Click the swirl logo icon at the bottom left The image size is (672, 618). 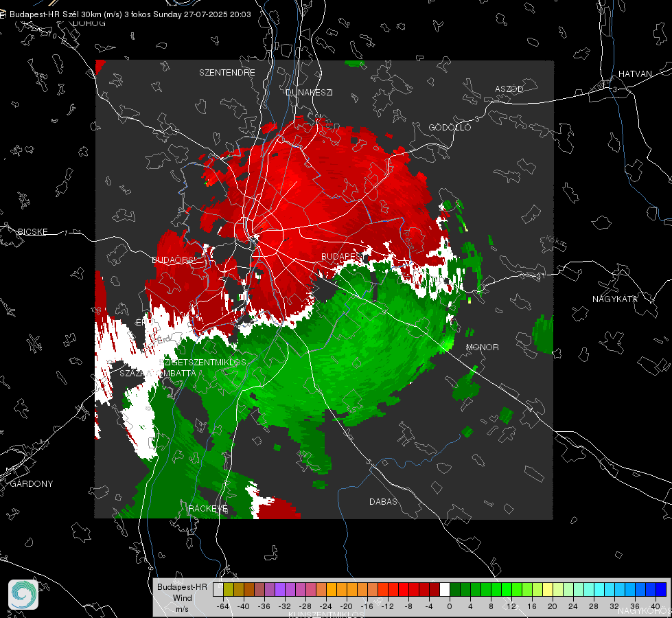click(23, 595)
